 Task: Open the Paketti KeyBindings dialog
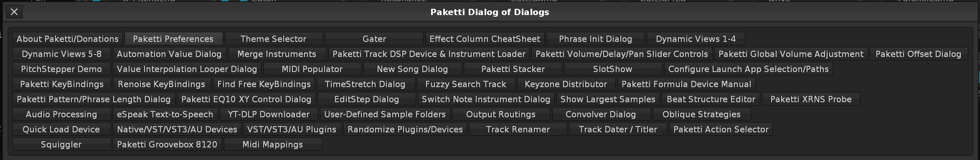tap(62, 84)
